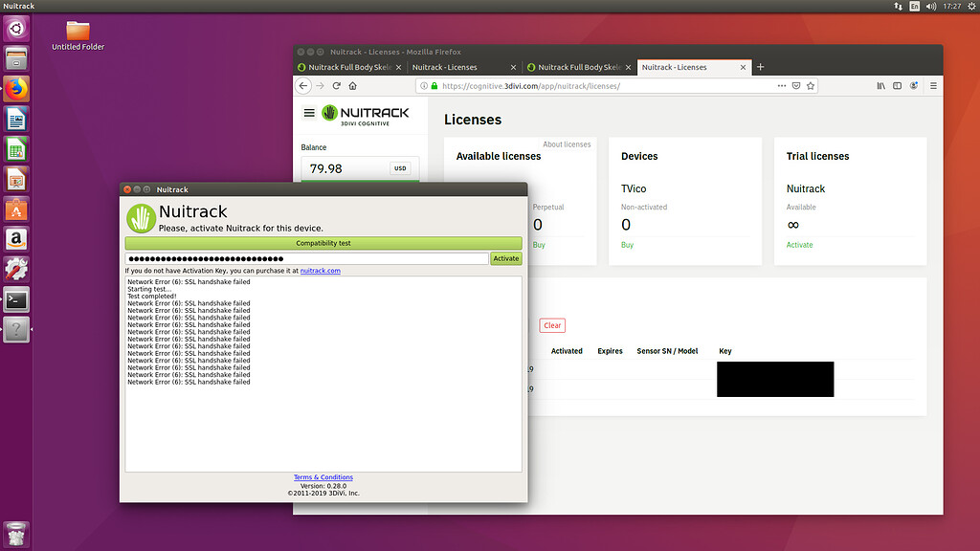
Task: Click the network indicator in top panel
Action: [x=898, y=7]
